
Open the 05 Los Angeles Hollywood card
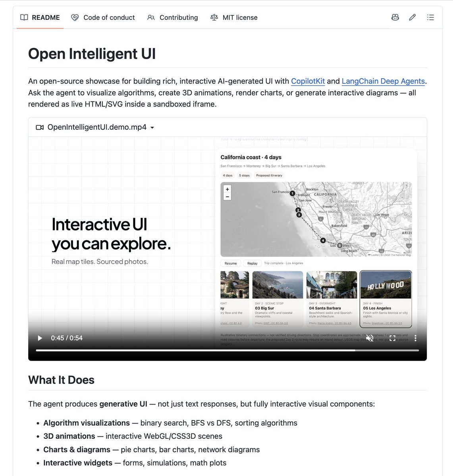[x=386, y=299]
